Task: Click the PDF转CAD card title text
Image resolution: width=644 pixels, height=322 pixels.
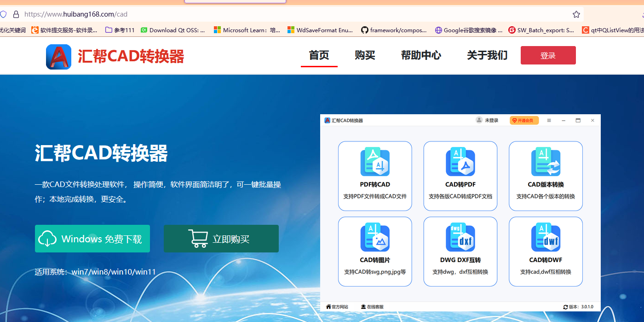Action: click(x=375, y=184)
